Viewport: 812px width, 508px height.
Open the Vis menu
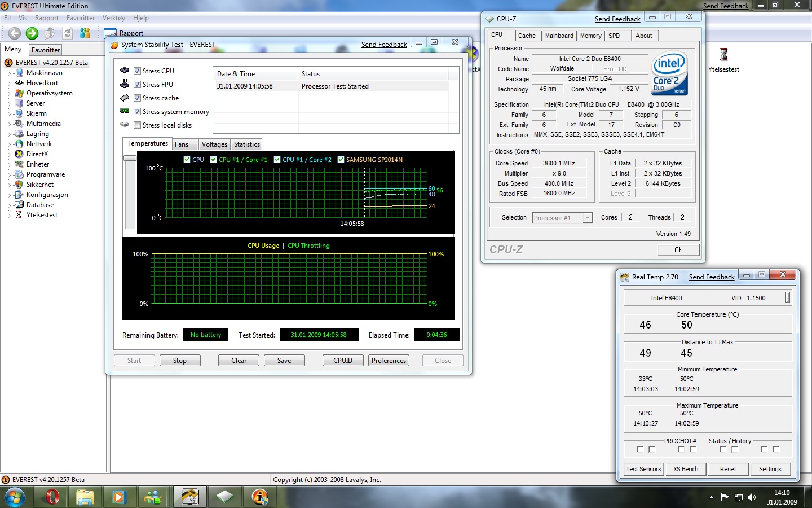[x=23, y=18]
